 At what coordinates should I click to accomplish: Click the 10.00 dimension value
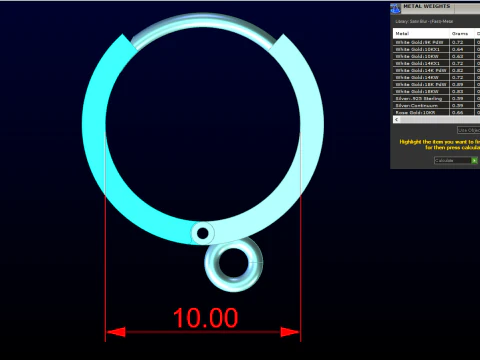pos(206,318)
